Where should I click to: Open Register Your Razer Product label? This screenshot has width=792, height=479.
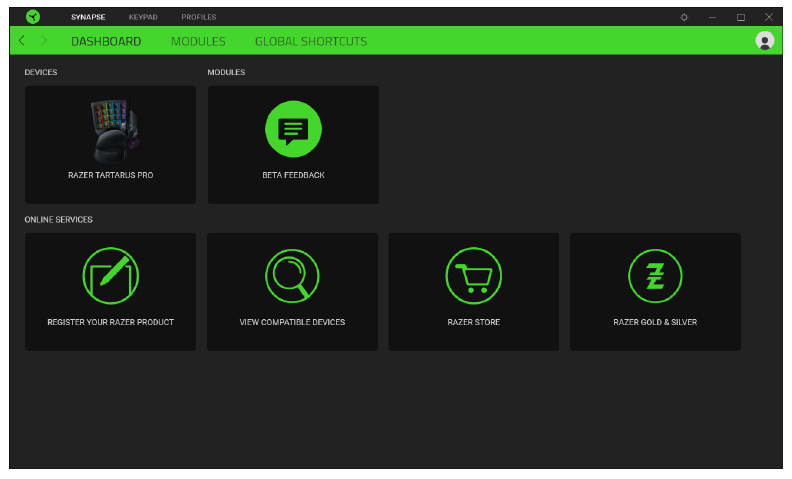click(x=111, y=322)
